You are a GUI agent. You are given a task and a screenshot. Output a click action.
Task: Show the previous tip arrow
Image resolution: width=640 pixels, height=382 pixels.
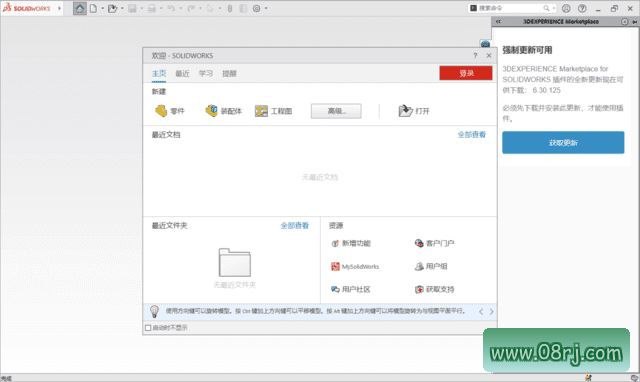pos(481,312)
